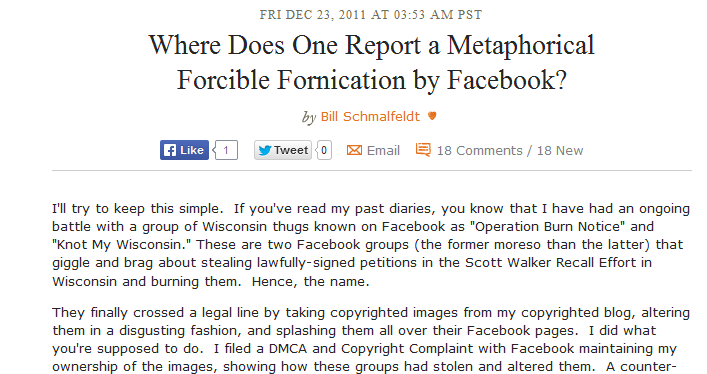Click the orange heart icon beside author name

432,116
